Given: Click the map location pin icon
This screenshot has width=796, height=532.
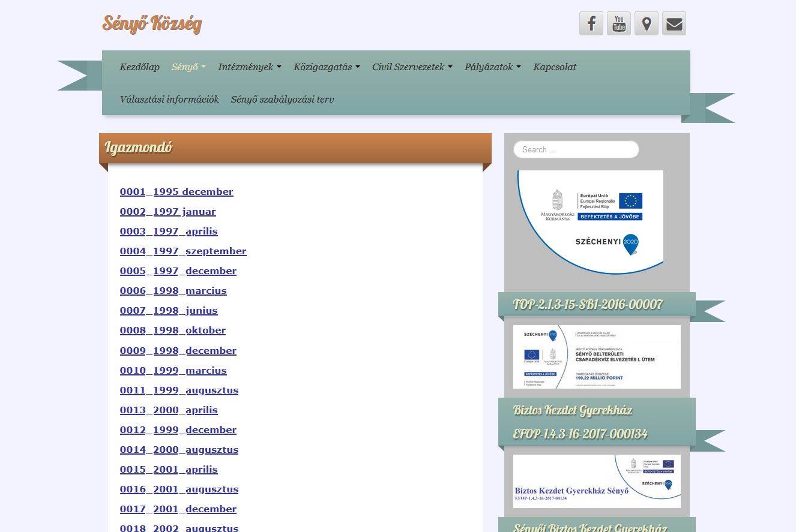Looking at the screenshot, I should (x=647, y=23).
